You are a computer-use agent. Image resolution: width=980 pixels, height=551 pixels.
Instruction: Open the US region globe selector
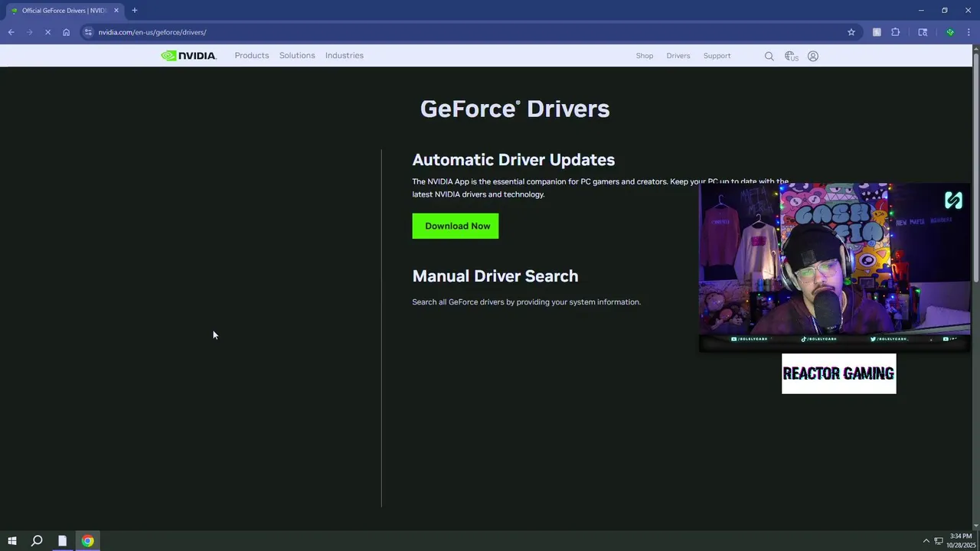(792, 56)
